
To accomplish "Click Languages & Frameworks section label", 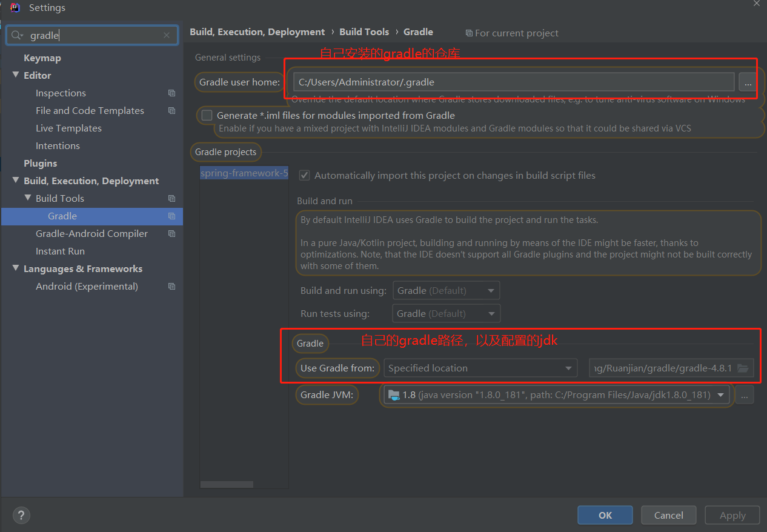I will 83,269.
